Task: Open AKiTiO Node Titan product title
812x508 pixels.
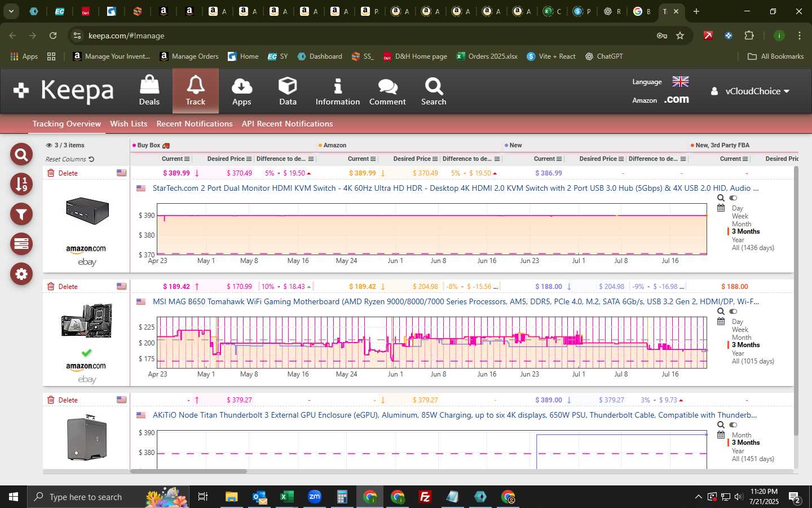Action: tap(454, 415)
